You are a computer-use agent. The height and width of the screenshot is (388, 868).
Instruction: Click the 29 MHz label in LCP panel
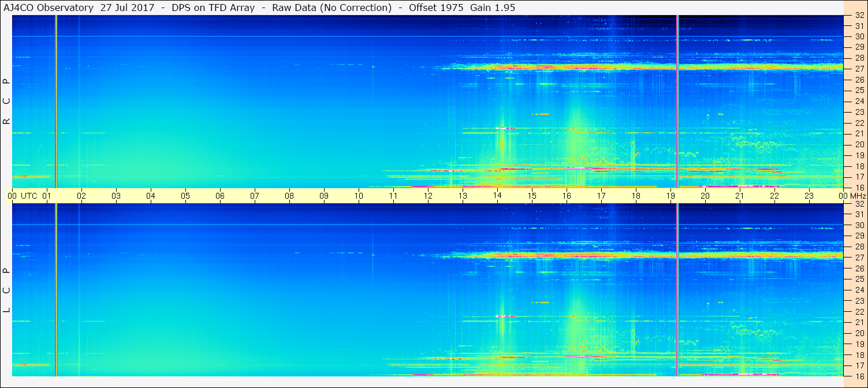pyautogui.click(x=859, y=236)
